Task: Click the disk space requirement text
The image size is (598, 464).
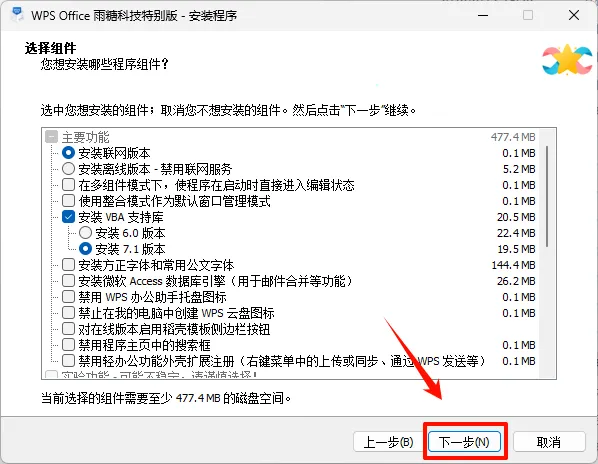Action: point(166,398)
